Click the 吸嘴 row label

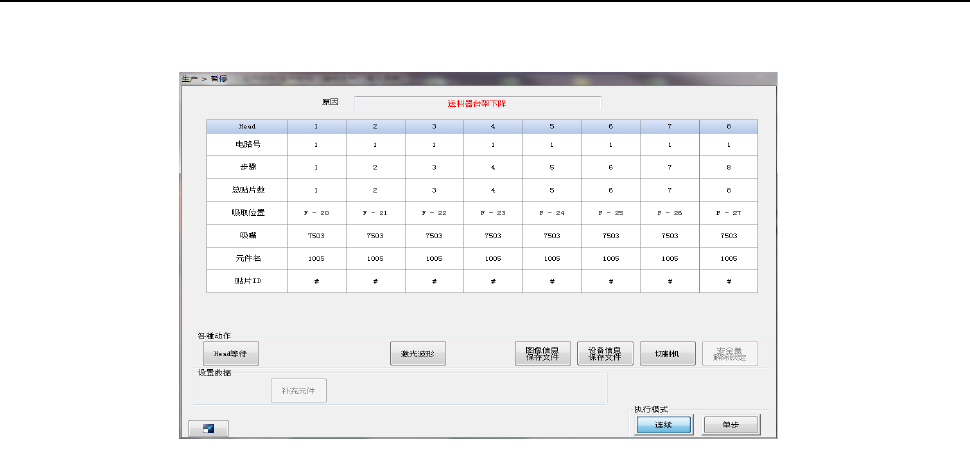(x=247, y=236)
